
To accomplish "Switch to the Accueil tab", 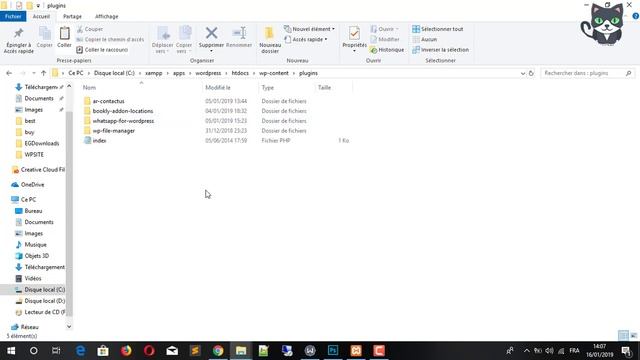I will click(x=41, y=16).
